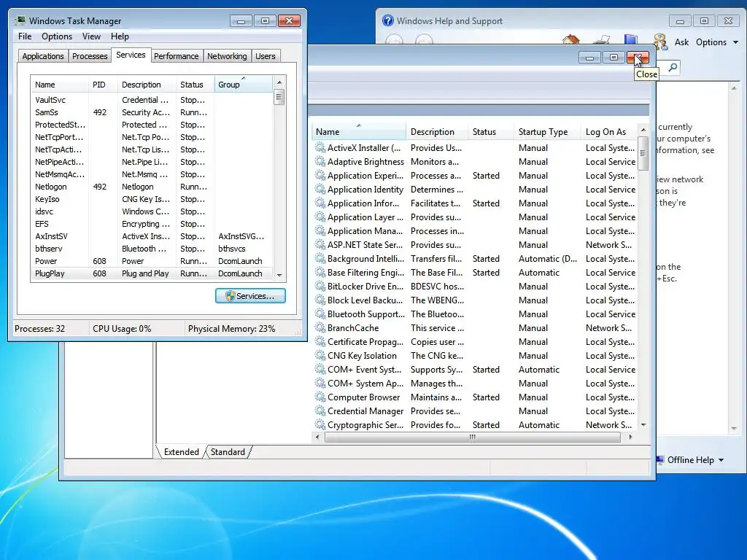This screenshot has height=560, width=747.
Task: Select the Application Layer Gateway service row
Action: coord(475,217)
